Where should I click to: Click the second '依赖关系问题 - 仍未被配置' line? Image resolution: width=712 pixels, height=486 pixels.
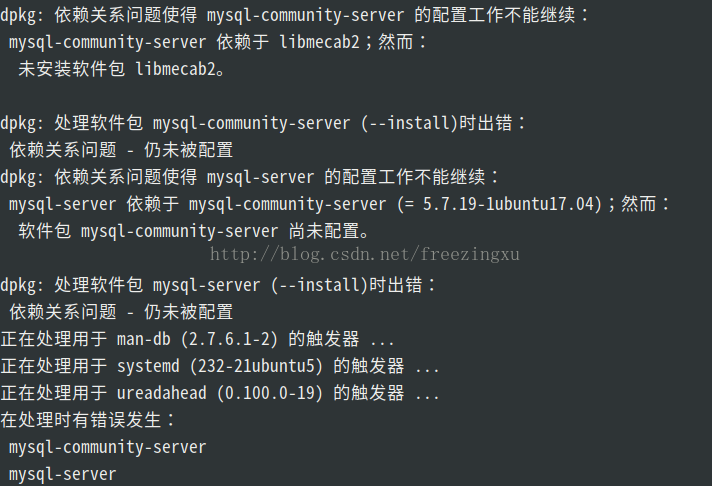click(121, 312)
